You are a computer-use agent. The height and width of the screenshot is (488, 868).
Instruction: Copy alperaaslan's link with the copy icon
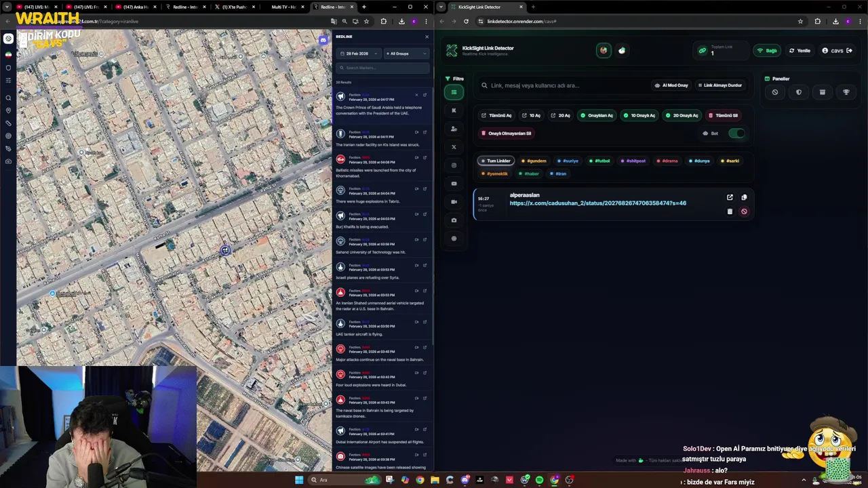744,197
